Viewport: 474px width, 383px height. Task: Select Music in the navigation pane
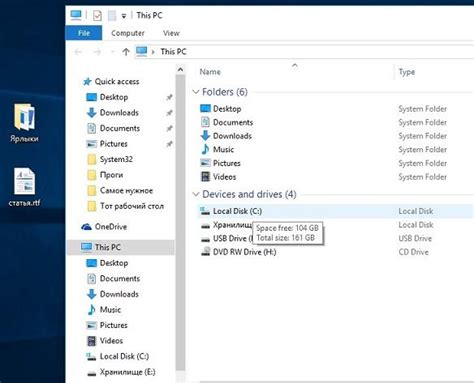tap(104, 310)
